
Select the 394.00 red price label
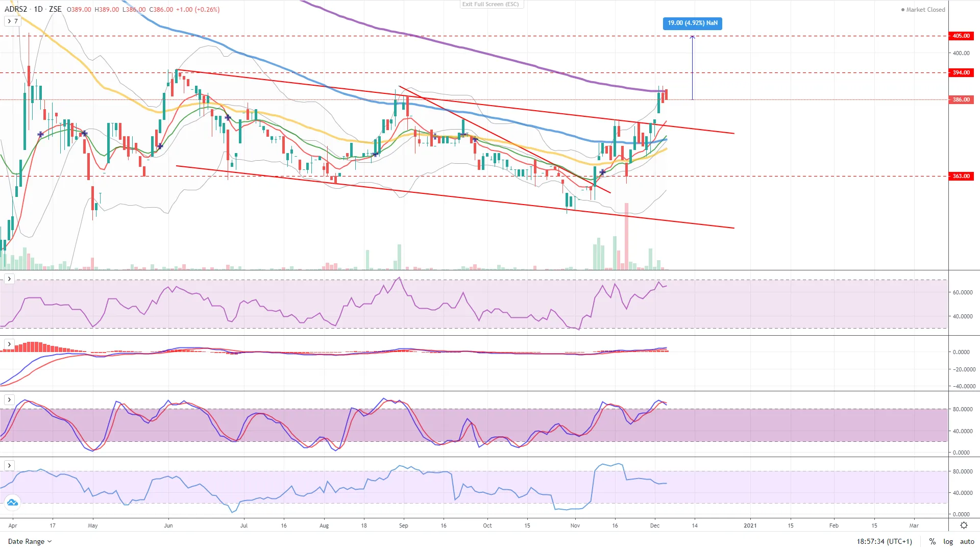pyautogui.click(x=961, y=72)
